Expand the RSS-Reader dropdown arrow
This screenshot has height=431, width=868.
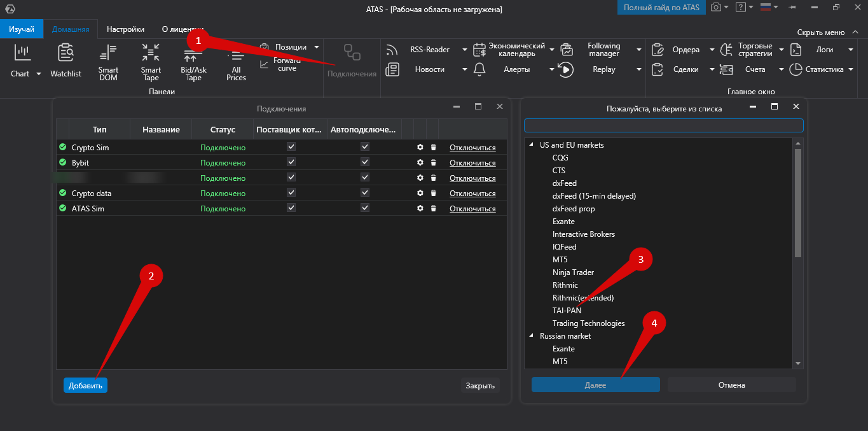(465, 50)
